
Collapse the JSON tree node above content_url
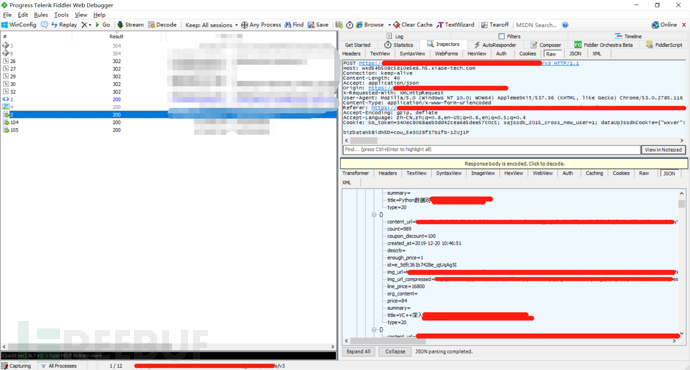click(x=374, y=215)
